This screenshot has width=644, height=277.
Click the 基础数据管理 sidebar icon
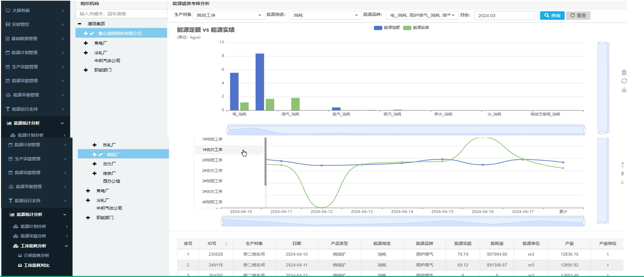[8, 39]
